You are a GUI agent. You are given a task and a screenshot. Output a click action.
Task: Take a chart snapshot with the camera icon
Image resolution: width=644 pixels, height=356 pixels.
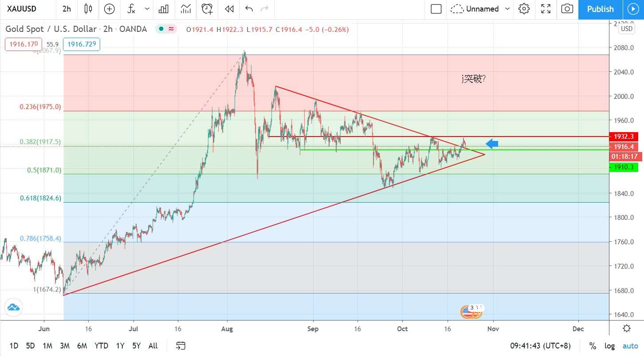(x=566, y=9)
